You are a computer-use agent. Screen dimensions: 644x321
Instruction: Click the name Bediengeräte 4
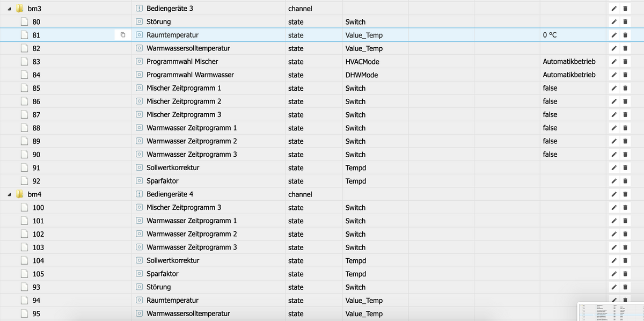tap(170, 194)
